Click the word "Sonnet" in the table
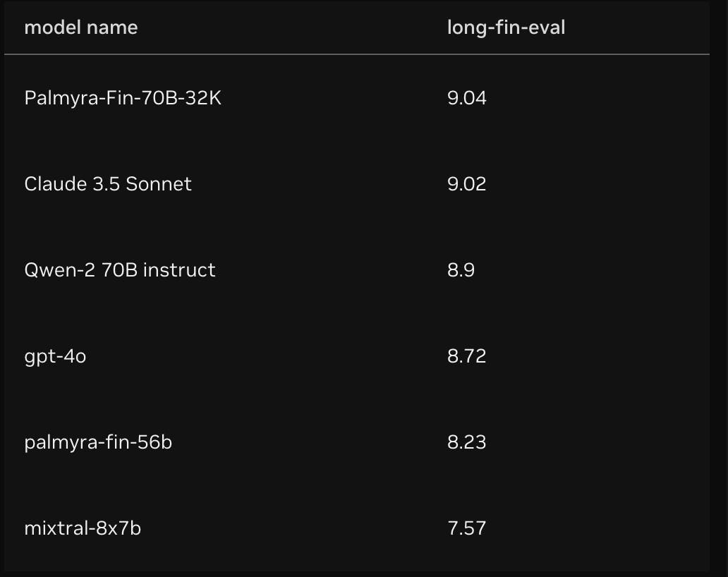This screenshot has height=577, width=728. point(159,184)
